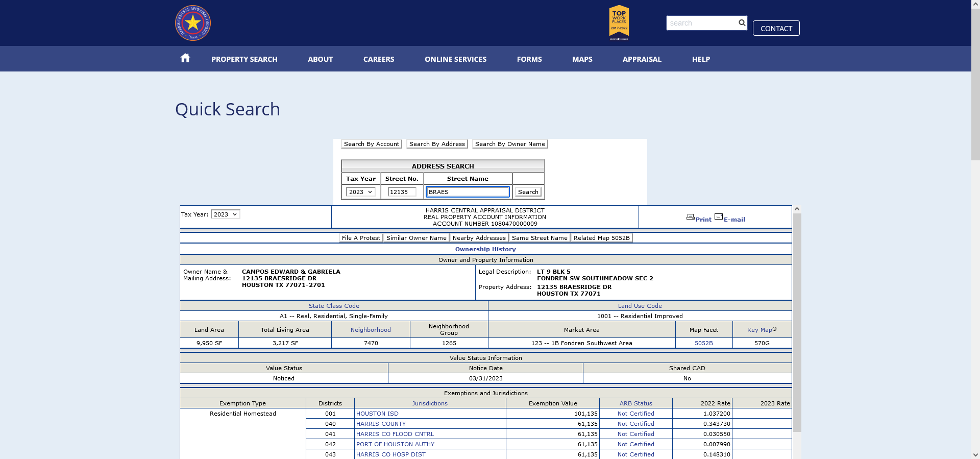Image resolution: width=980 pixels, height=459 pixels.
Task: Open HARRIS COUNTY jurisdiction link
Action: 381,424
